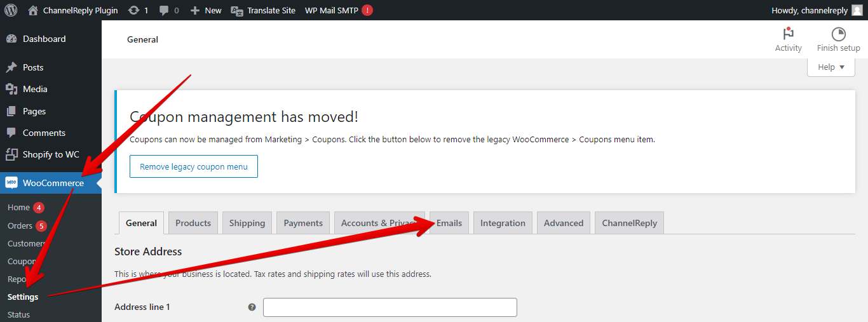Select the Accounts & Privacy tab
The image size is (868, 322).
[x=379, y=223]
